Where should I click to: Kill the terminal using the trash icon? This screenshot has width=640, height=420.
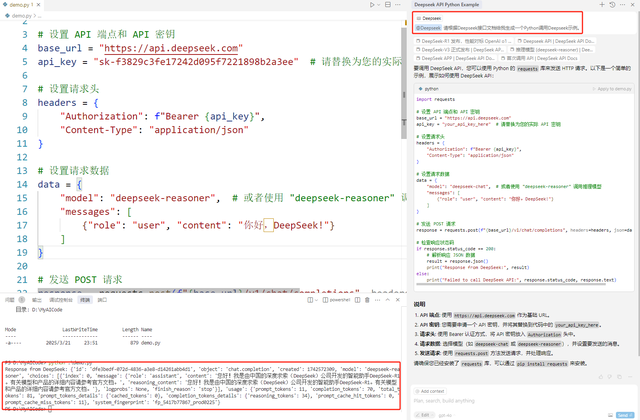[x=367, y=300]
